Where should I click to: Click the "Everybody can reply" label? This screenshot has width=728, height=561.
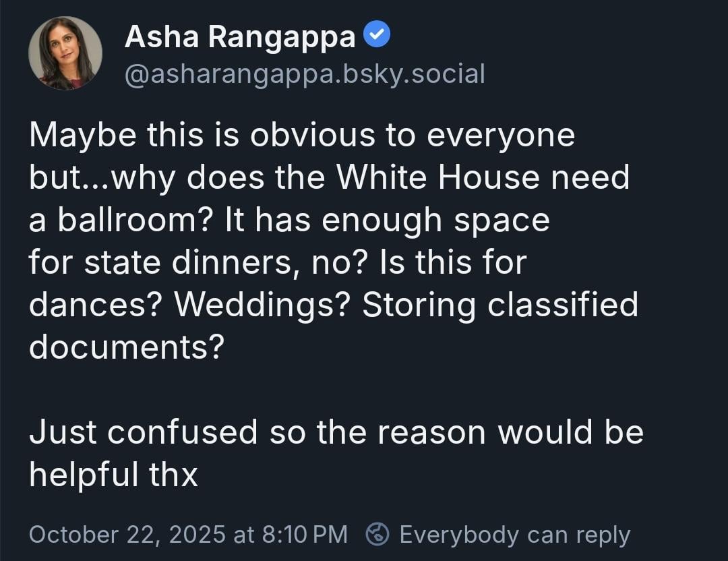click(x=514, y=535)
